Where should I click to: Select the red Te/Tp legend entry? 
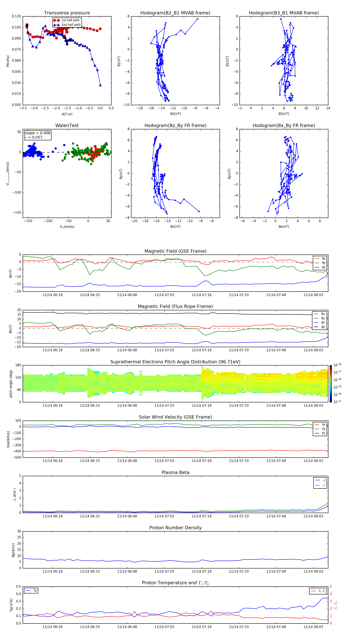click(x=318, y=591)
